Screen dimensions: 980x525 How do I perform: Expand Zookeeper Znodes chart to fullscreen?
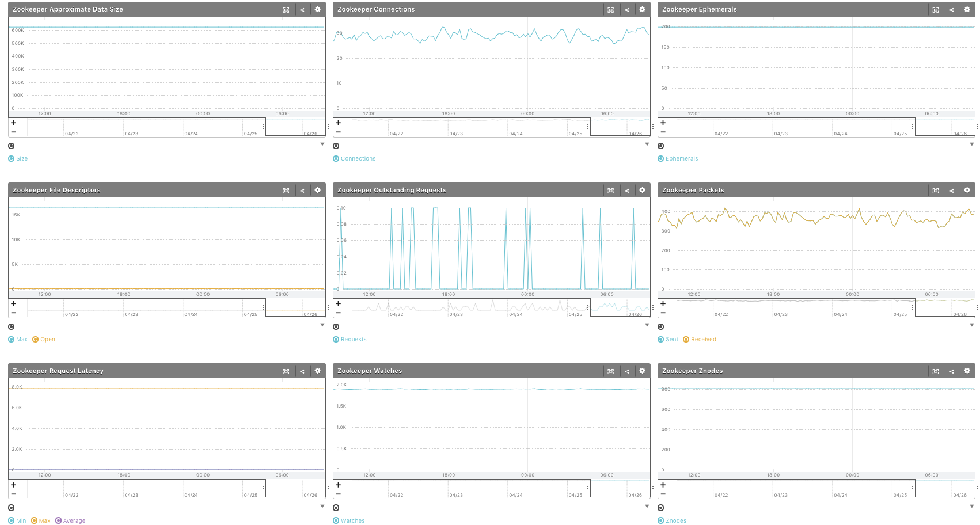click(936, 371)
